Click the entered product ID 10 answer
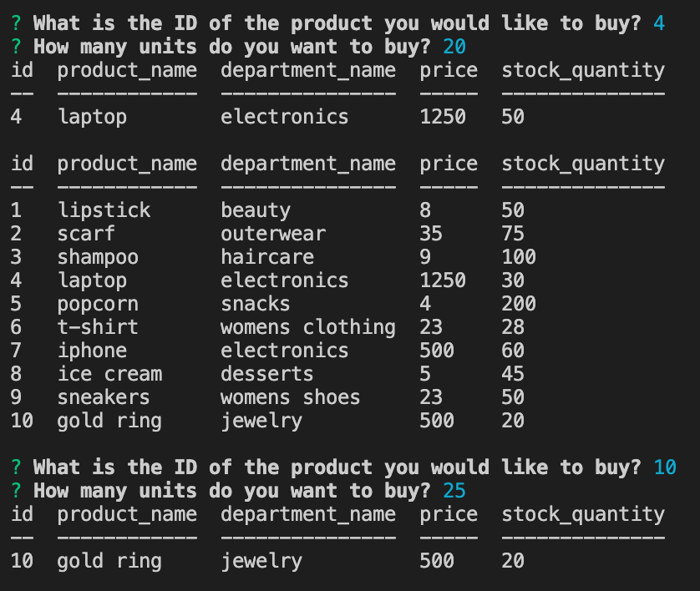700x591 pixels. (x=665, y=467)
